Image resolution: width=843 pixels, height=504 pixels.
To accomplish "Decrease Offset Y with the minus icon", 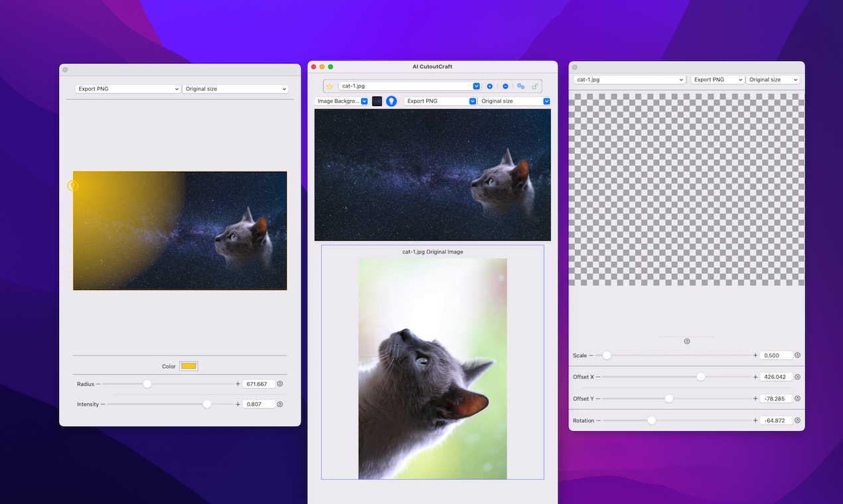I will click(598, 399).
